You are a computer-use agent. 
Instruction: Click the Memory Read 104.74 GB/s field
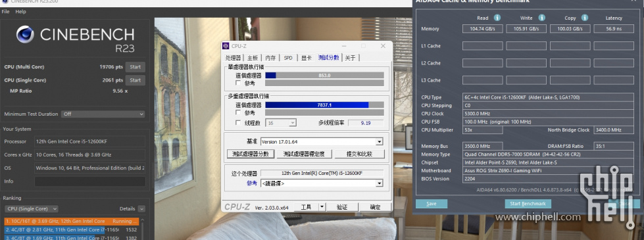[483, 29]
